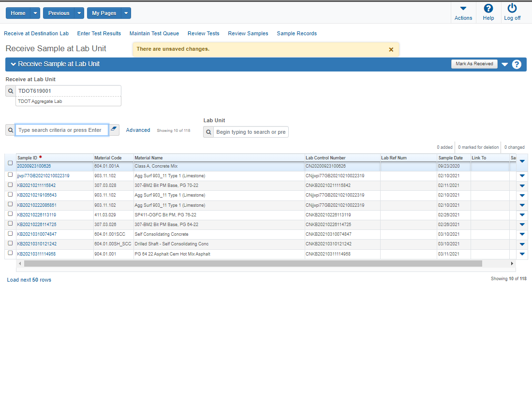Screen dimensions: 532x399
Task: Focus the search criteria input field
Action: pos(62,130)
